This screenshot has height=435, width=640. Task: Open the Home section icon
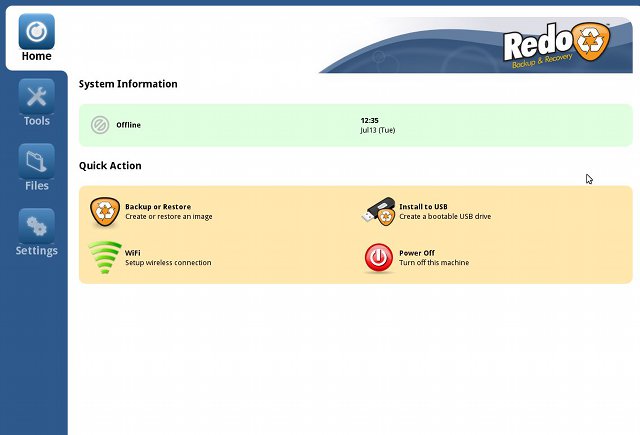tap(36, 31)
